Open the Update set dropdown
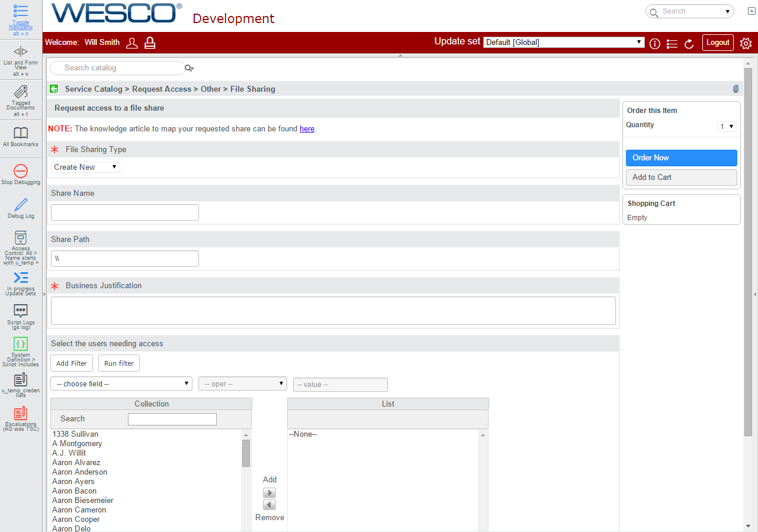The height and width of the screenshot is (532, 758). click(564, 42)
